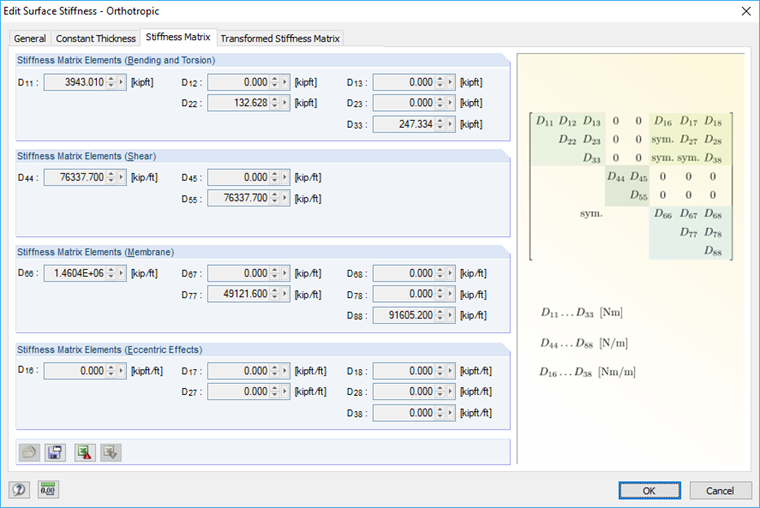Click the Cancel button
This screenshot has height=508, width=760.
(720, 491)
